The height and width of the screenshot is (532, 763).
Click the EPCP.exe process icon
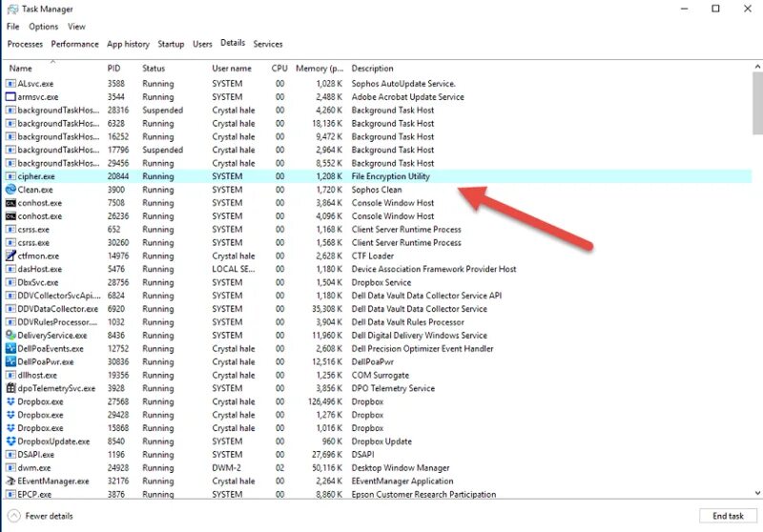click(x=10, y=494)
